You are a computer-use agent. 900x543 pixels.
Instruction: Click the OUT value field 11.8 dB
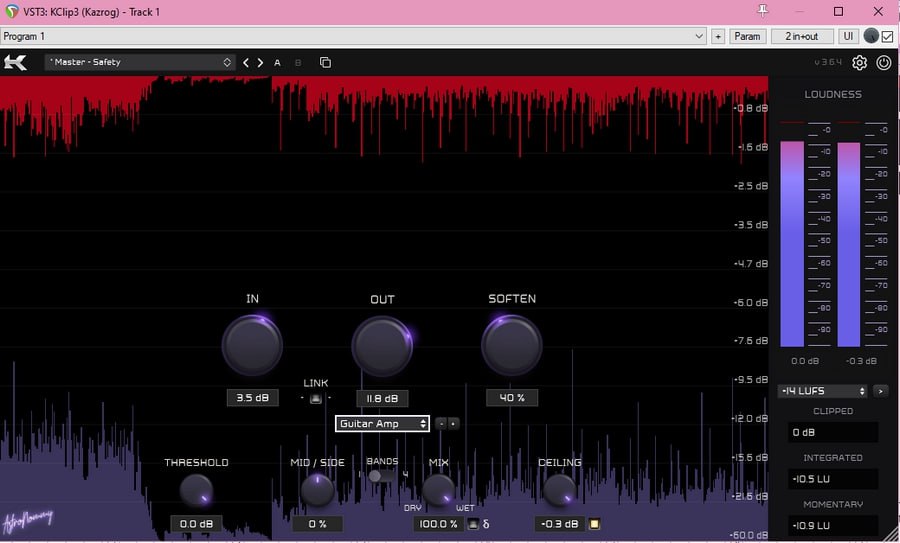click(x=382, y=398)
